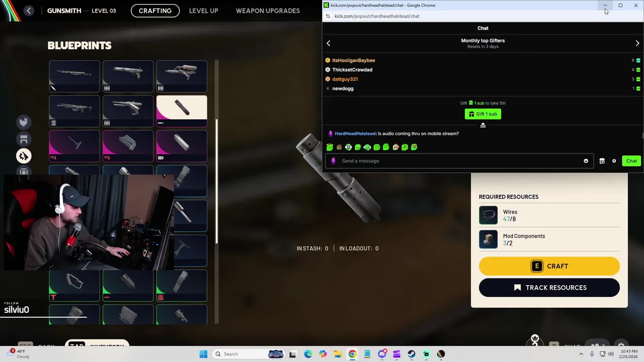This screenshot has height=362, width=644.
Task: Go back using the Gunsmith back chevron
Action: pos(29,11)
